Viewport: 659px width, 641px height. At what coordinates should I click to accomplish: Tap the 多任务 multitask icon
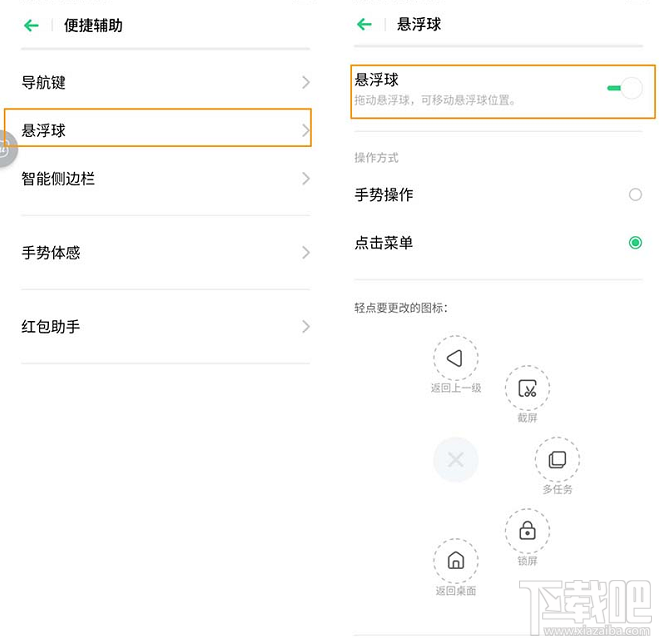[557, 459]
